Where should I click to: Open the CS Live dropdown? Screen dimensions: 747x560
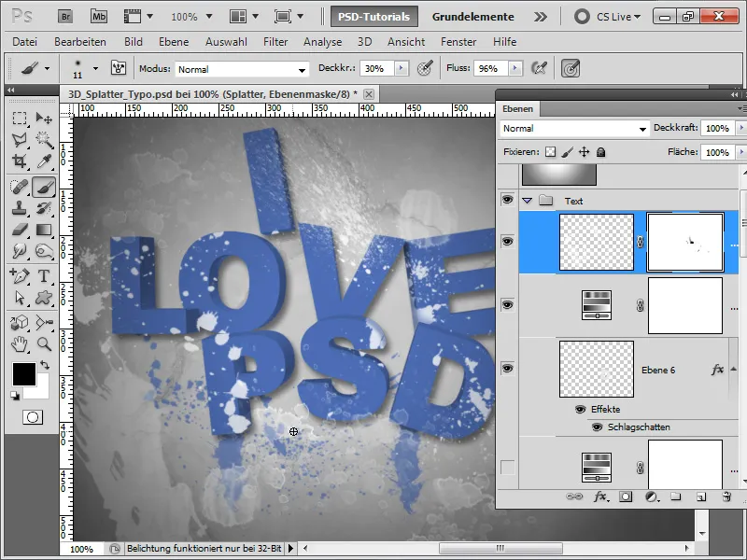pyautogui.click(x=618, y=17)
